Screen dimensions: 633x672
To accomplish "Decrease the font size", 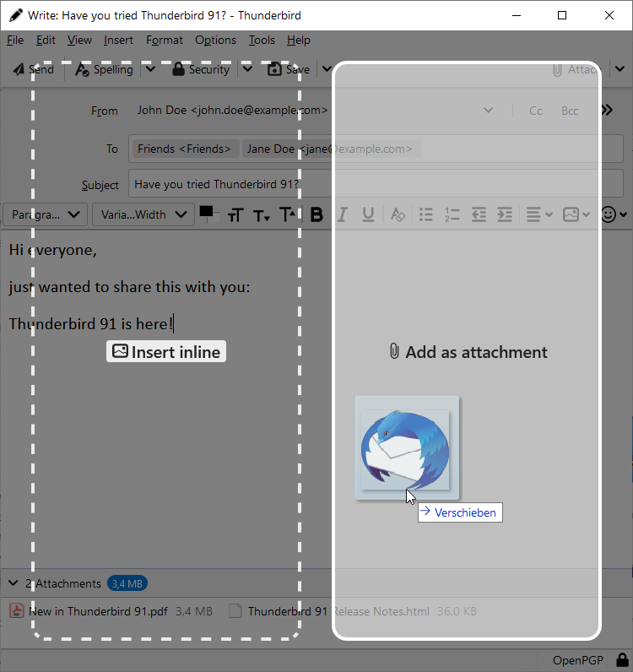I will (261, 214).
